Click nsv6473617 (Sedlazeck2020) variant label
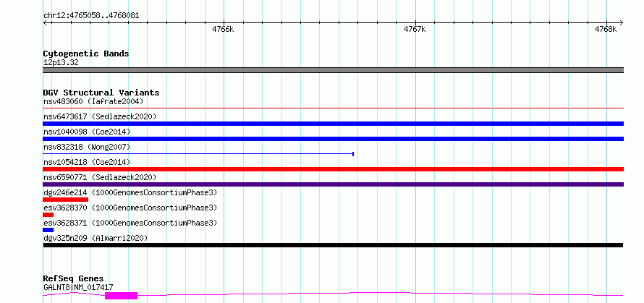This screenshot has width=644, height=303. coord(100,116)
